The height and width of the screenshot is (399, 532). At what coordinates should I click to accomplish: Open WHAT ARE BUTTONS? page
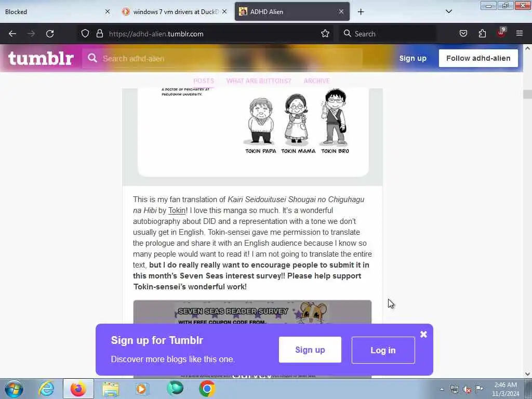click(259, 81)
